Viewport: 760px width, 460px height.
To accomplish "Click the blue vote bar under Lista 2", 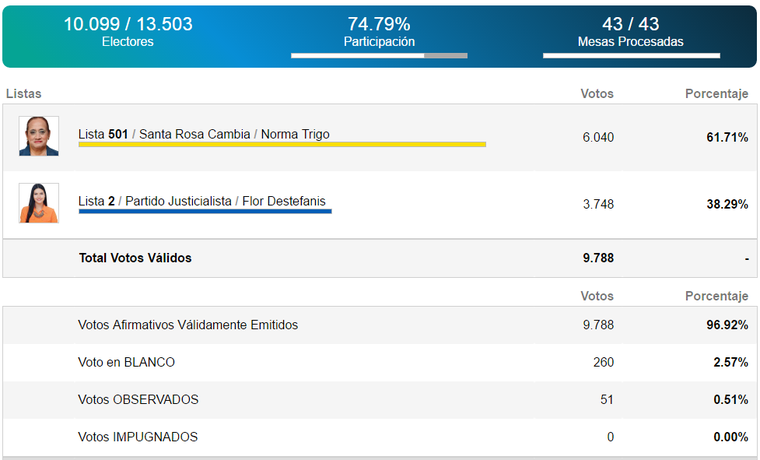I will (205, 211).
